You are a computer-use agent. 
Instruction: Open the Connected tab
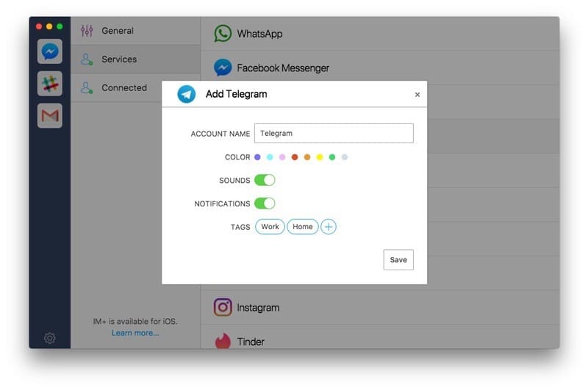(117, 87)
